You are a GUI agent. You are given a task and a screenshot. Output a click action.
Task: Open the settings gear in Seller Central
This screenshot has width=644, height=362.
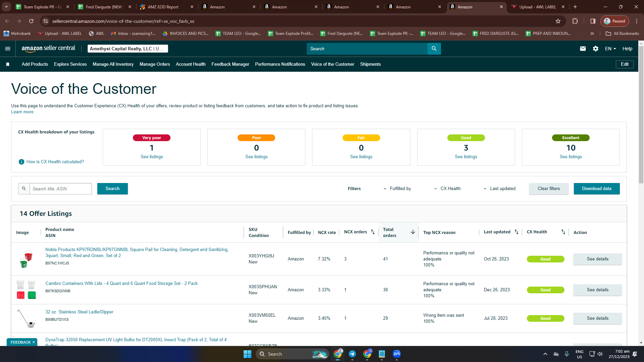[596, 49]
